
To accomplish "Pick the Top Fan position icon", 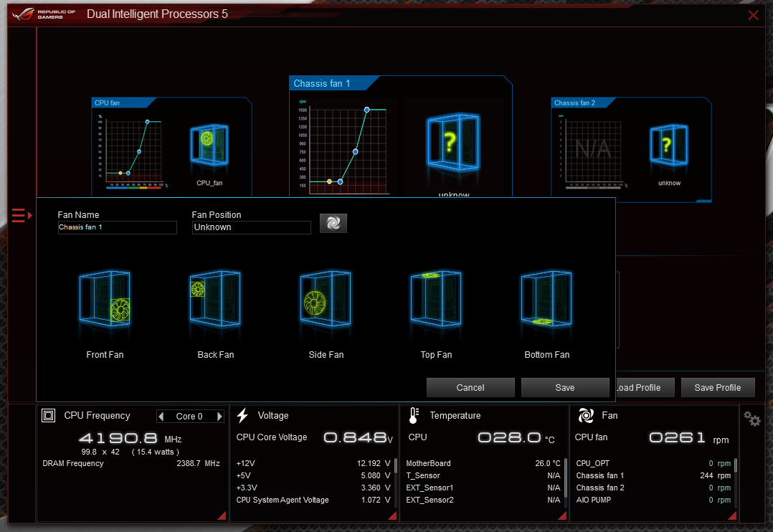I will click(x=436, y=299).
